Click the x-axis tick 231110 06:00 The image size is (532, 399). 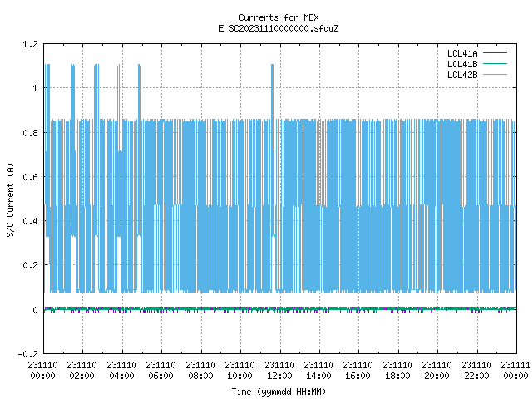(x=160, y=371)
